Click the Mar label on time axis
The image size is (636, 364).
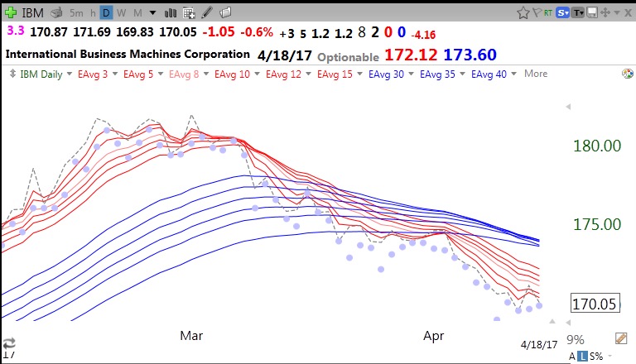[191, 335]
